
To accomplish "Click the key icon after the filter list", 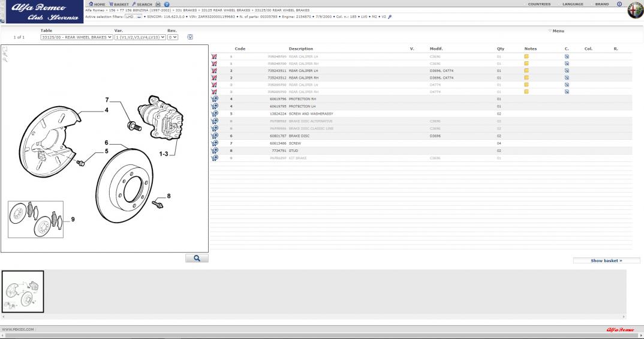I will (390, 17).
